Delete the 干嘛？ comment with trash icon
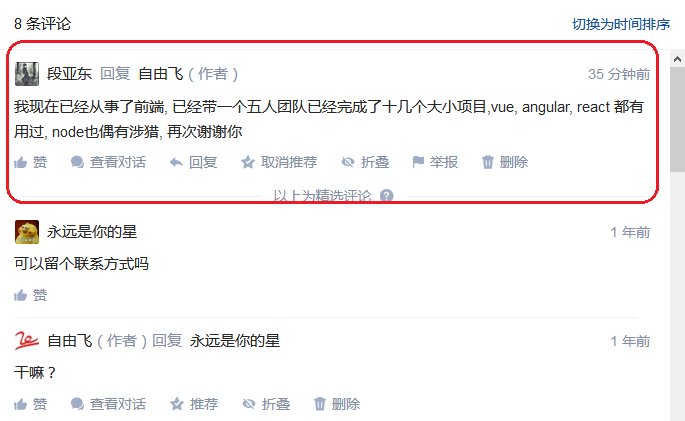The image size is (685, 421). point(337,404)
